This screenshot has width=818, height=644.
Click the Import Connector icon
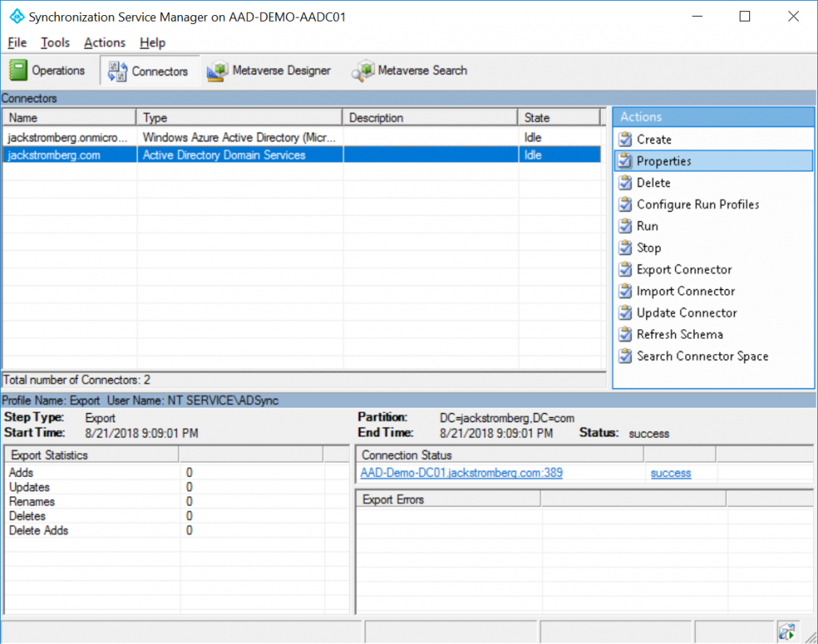[x=625, y=291]
